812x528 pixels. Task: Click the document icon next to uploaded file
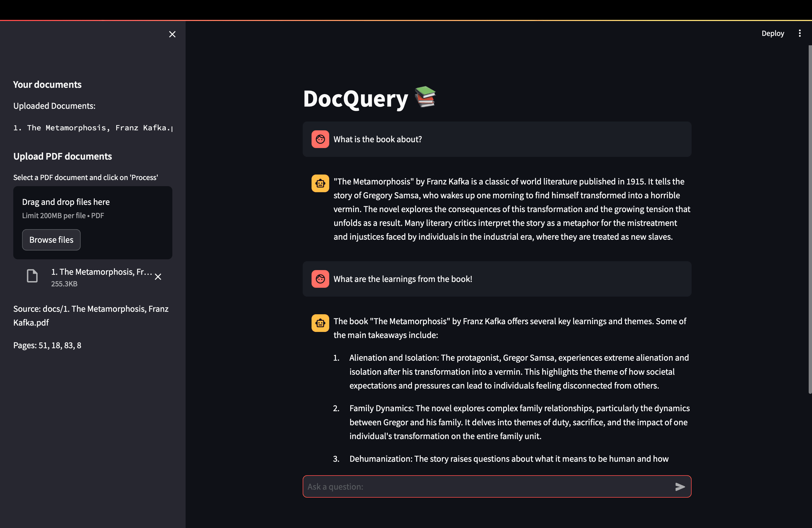click(x=32, y=276)
